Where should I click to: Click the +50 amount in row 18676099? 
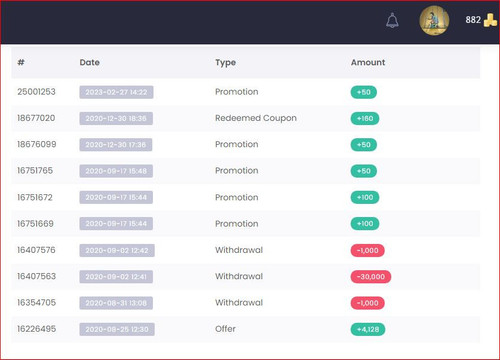pos(364,145)
